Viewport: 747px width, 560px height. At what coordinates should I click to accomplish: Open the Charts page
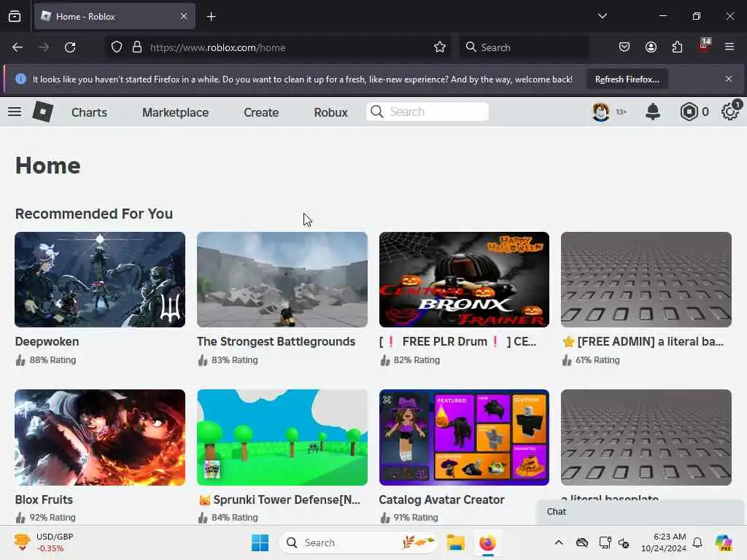pos(89,112)
